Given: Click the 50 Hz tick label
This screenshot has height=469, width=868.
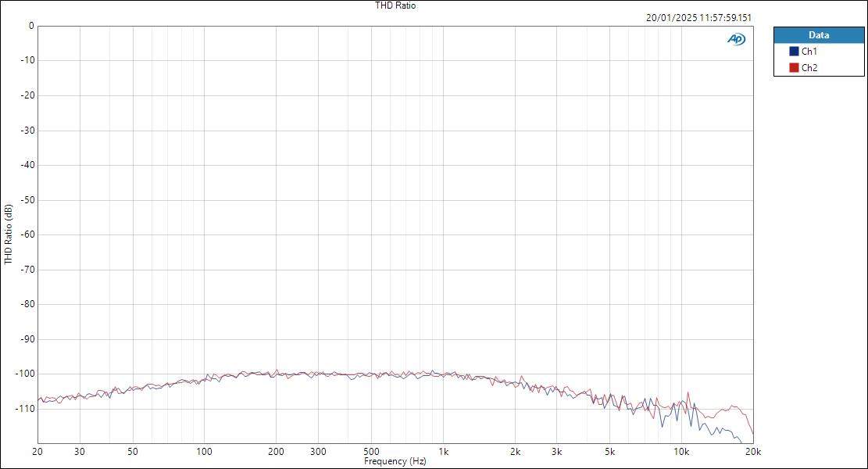Looking at the screenshot, I should 133,452.
